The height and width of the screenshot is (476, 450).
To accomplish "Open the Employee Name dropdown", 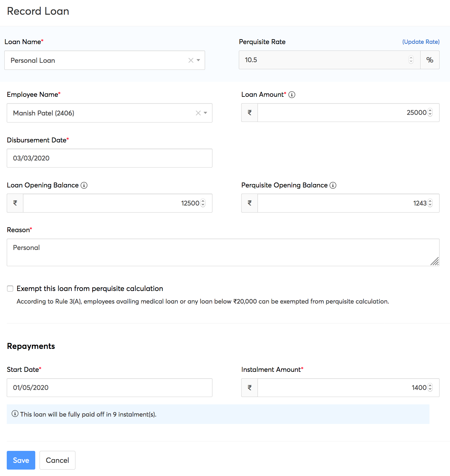I will pos(206,113).
